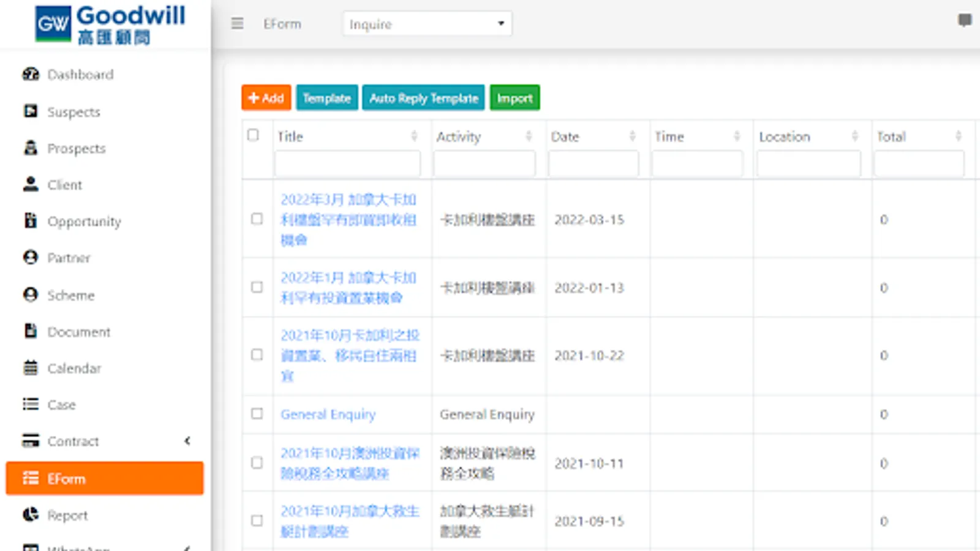The image size is (980, 551).
Task: Click the Document file icon
Action: (x=31, y=331)
